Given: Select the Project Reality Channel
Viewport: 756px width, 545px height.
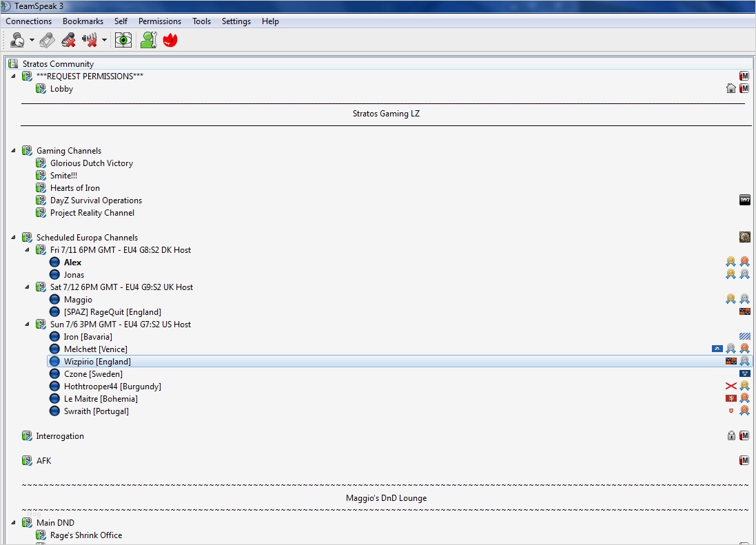Looking at the screenshot, I should 92,213.
